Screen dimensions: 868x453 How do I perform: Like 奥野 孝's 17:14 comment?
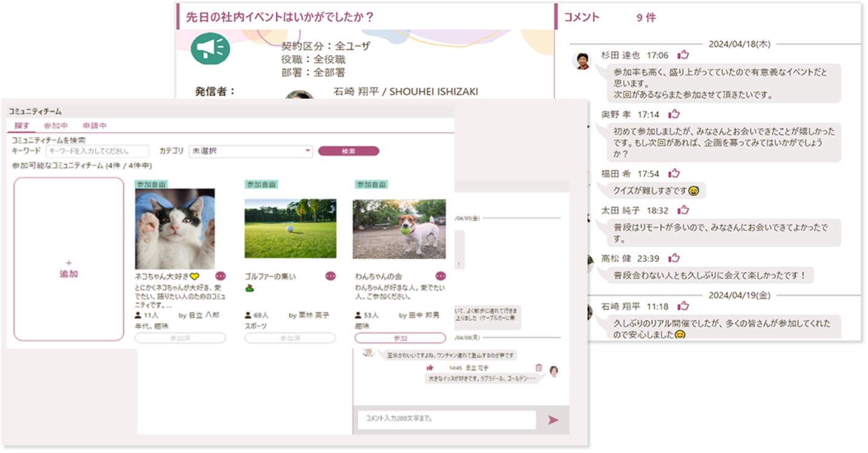point(674,114)
